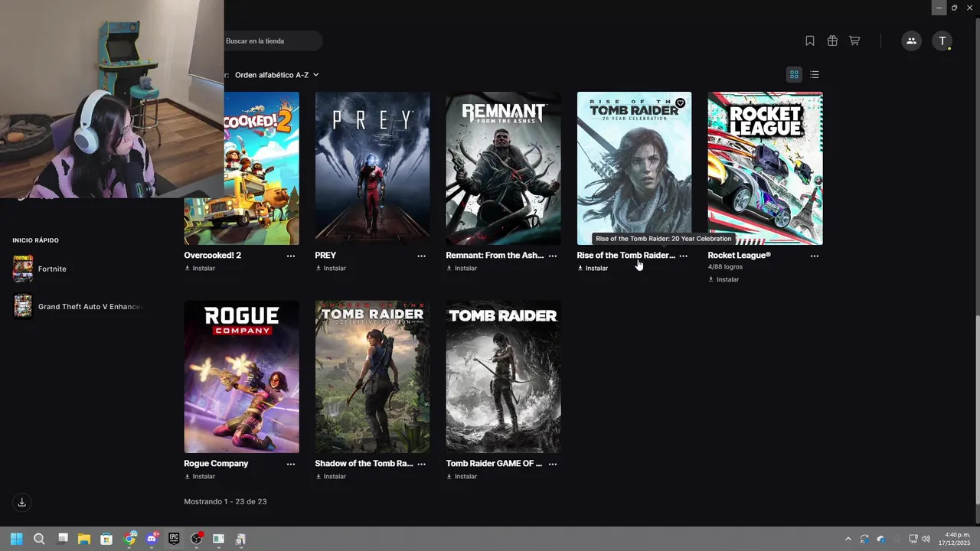
Task: Open the downloads icon in sidebar
Action: (x=21, y=502)
